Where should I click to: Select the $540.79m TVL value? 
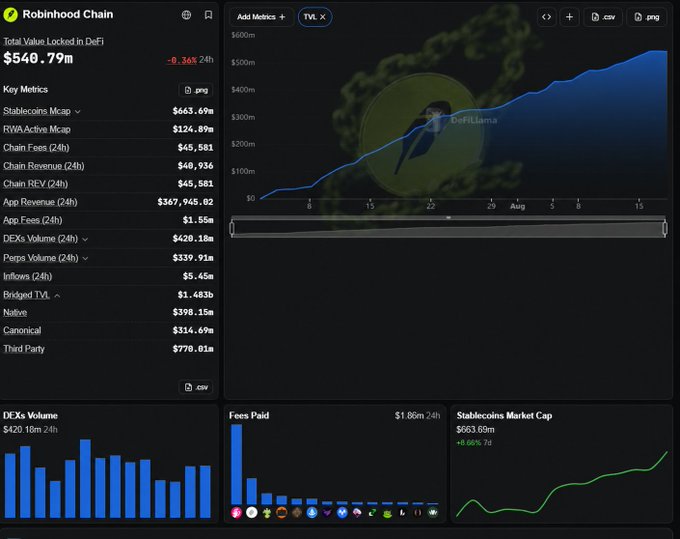pos(38,58)
